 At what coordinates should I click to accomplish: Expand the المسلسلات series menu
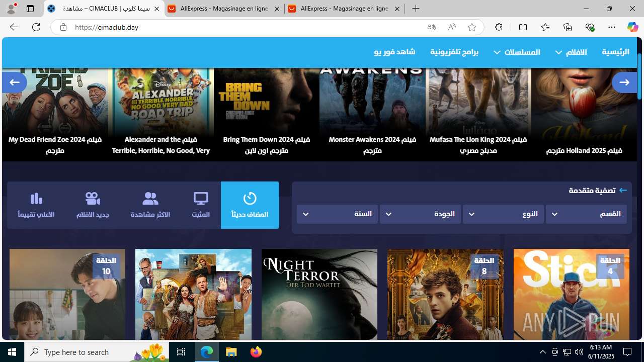[517, 52]
